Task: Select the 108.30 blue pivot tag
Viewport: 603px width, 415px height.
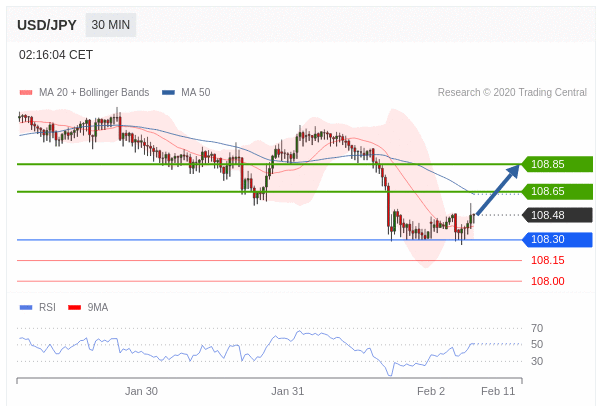Action: pos(558,240)
